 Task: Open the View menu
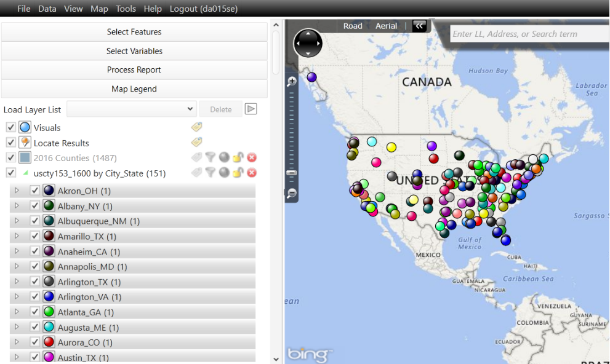(73, 9)
